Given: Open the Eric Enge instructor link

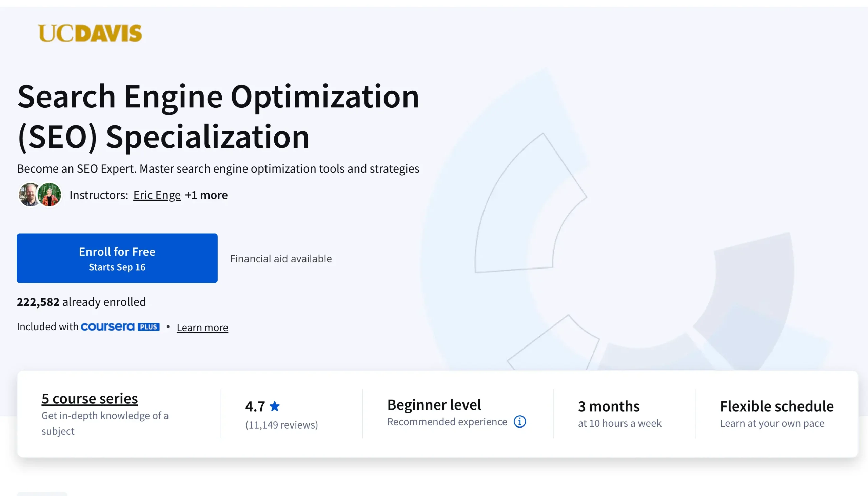Looking at the screenshot, I should tap(157, 195).
